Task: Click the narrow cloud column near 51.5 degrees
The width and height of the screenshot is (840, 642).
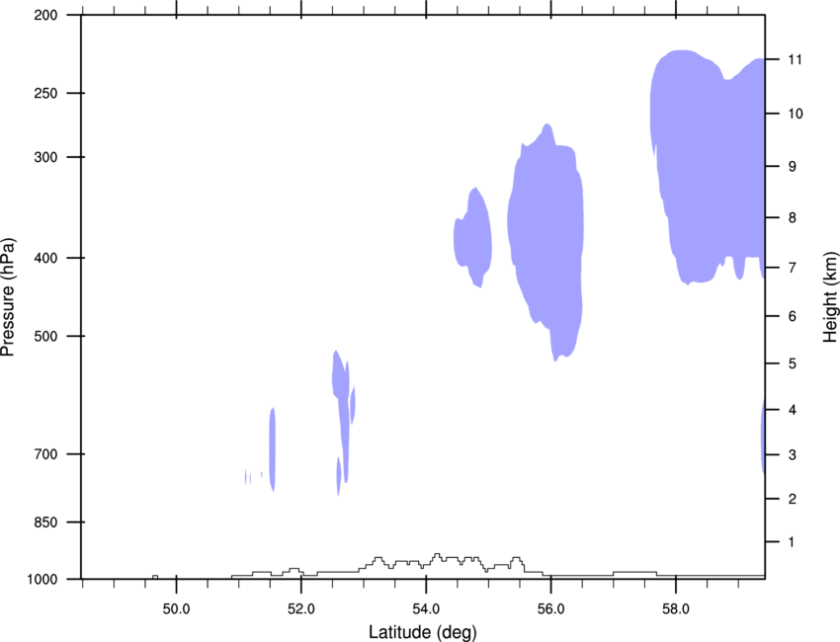Action: click(272, 448)
